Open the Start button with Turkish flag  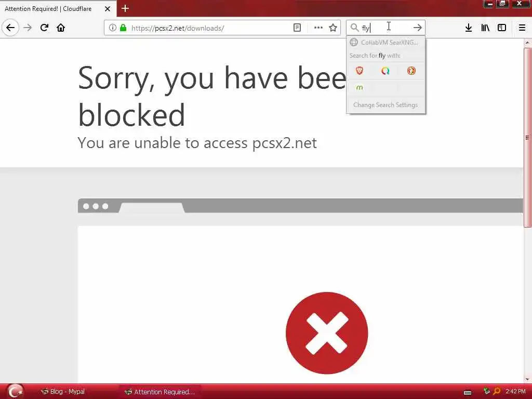click(15, 391)
